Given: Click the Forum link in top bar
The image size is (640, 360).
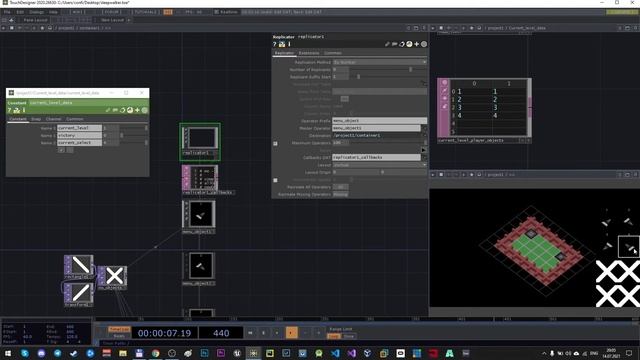Looking at the screenshot, I should pyautogui.click(x=111, y=12).
